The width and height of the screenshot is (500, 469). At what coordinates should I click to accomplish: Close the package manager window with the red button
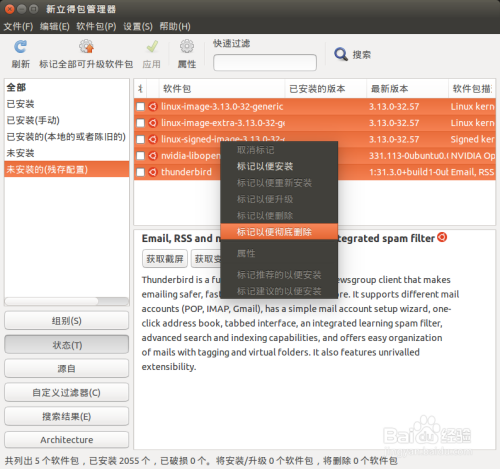pyautogui.click(x=10, y=9)
